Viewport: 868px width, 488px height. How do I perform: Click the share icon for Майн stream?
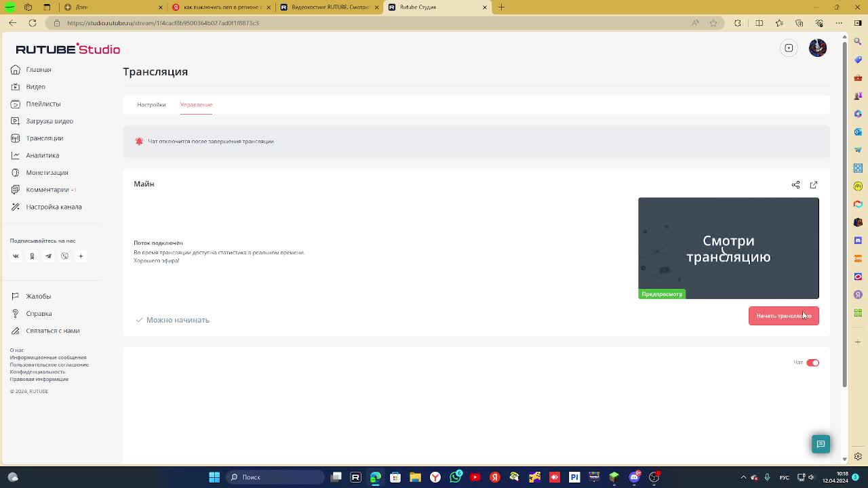795,184
